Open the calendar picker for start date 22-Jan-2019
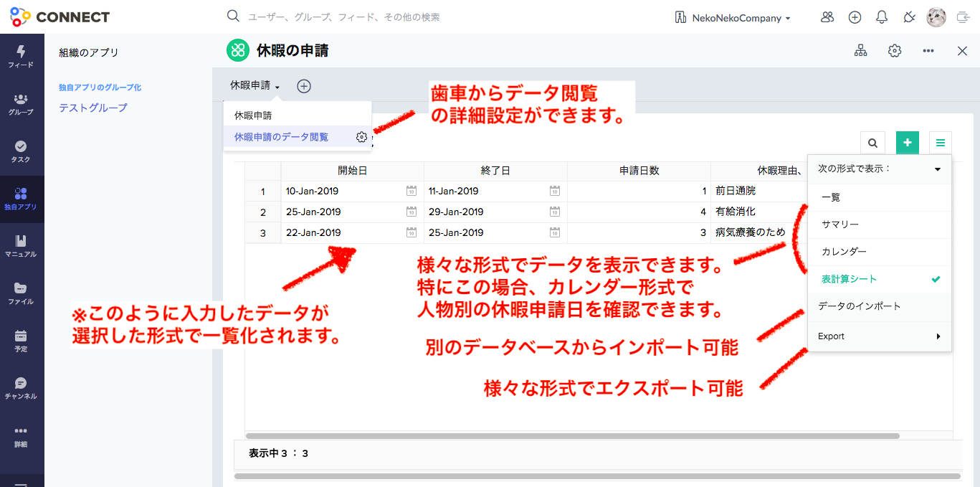This screenshot has width=980, height=487. 411,232
